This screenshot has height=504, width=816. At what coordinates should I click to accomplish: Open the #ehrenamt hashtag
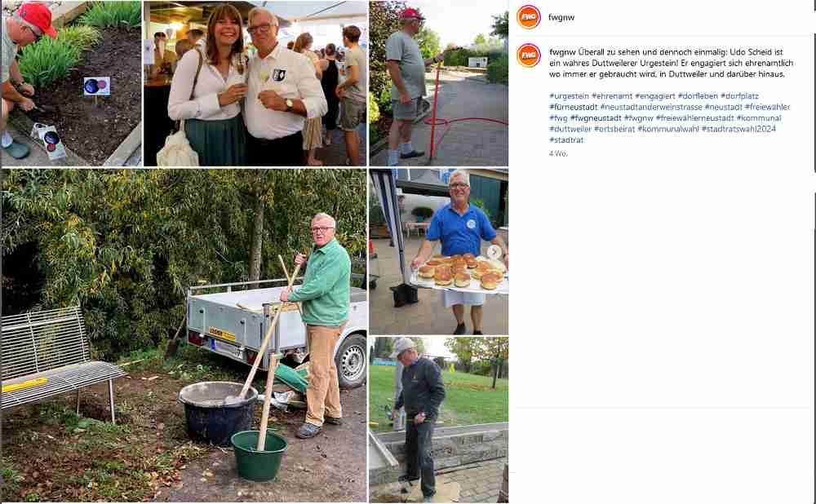[x=612, y=96]
